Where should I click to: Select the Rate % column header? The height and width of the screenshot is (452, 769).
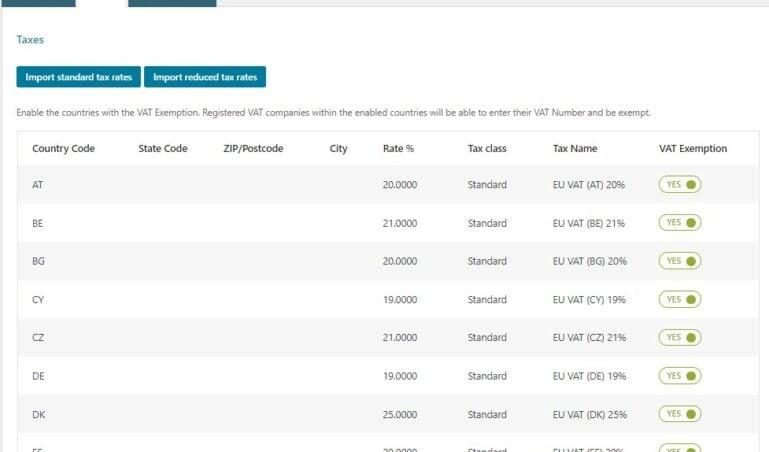point(398,149)
